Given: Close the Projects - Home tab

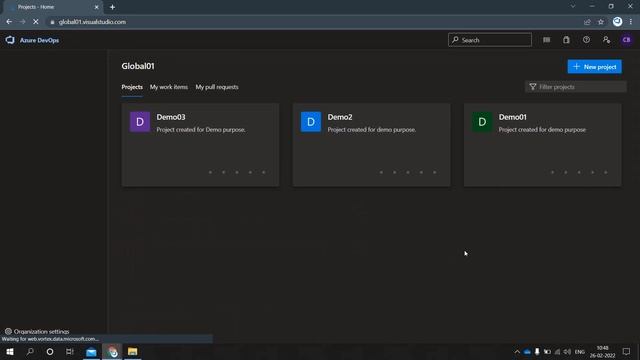Looking at the screenshot, I should coord(97,7).
